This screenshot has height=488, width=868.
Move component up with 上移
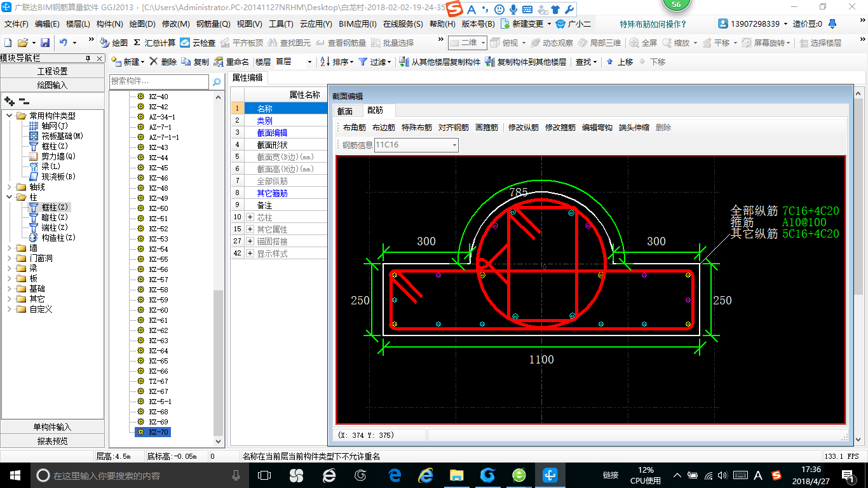coord(620,62)
